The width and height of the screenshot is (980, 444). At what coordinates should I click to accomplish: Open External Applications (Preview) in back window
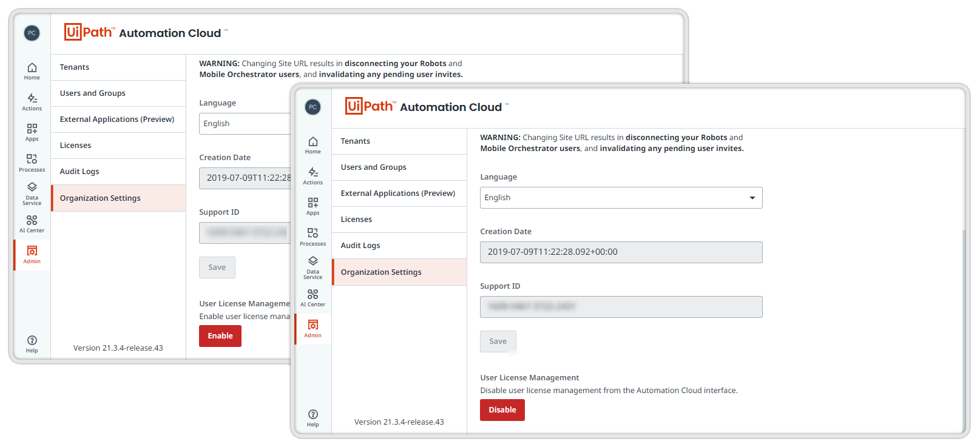tap(118, 119)
